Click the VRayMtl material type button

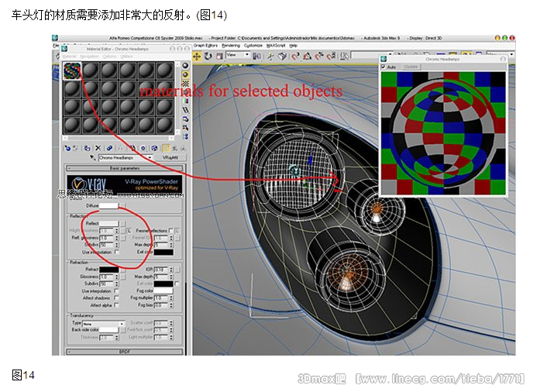tap(170, 157)
